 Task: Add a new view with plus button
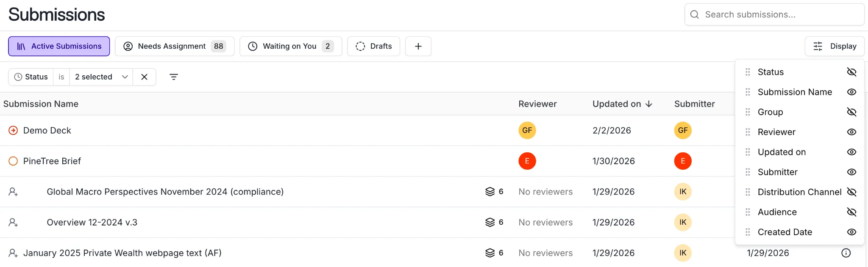coord(418,46)
